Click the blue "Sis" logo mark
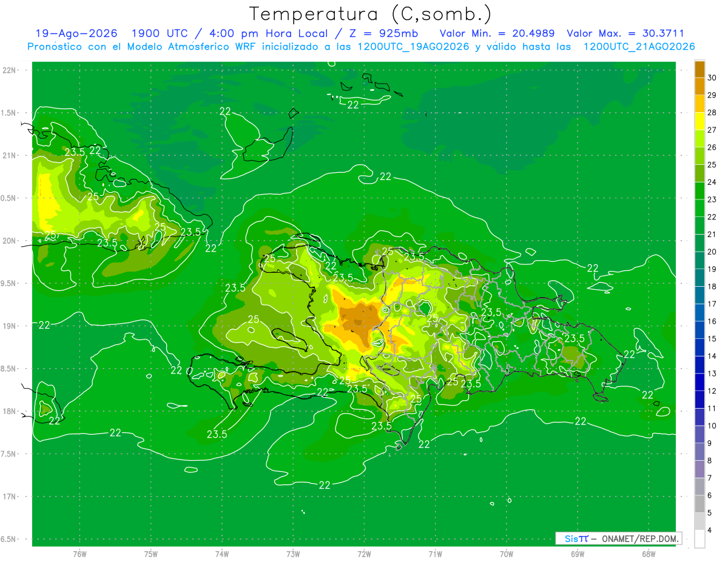The height and width of the screenshot is (562, 728). coord(571,538)
